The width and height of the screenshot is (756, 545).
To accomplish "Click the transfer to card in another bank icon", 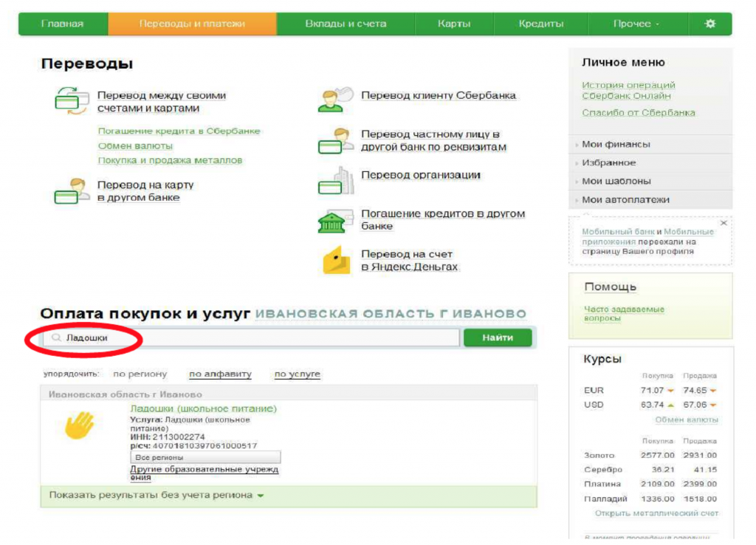I will point(72,191).
